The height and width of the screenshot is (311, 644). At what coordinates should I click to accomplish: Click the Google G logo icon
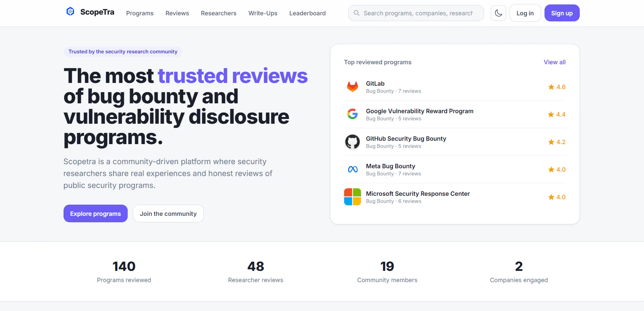click(x=353, y=114)
